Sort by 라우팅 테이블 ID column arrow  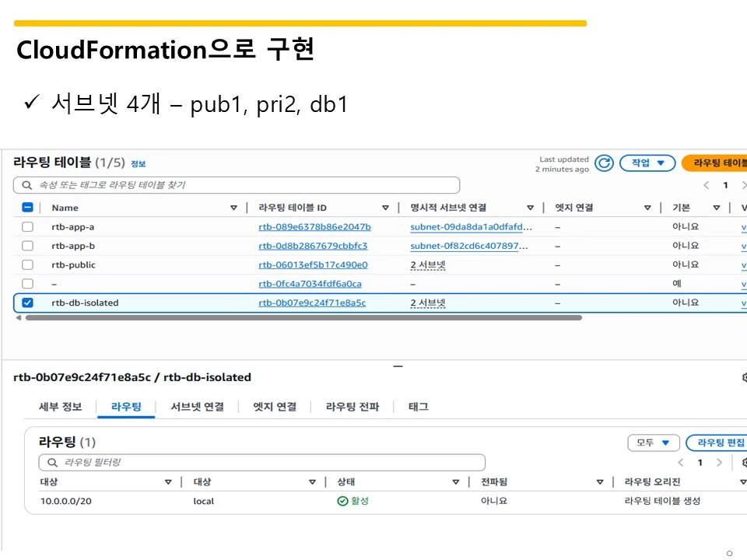coord(385,208)
